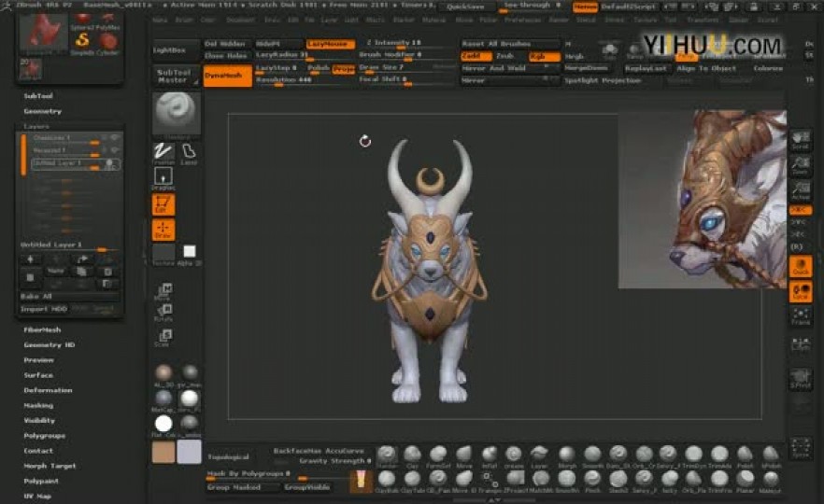Screen dimensions: 824x504
Task: Activate the Rotate transpose icon
Action: coord(163,313)
